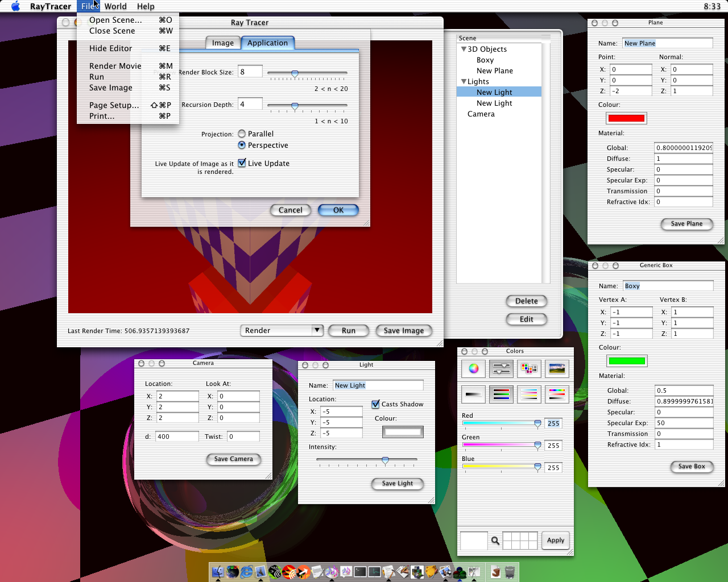This screenshot has width=728, height=582.
Task: Switch to the Image tab
Action: 223,43
